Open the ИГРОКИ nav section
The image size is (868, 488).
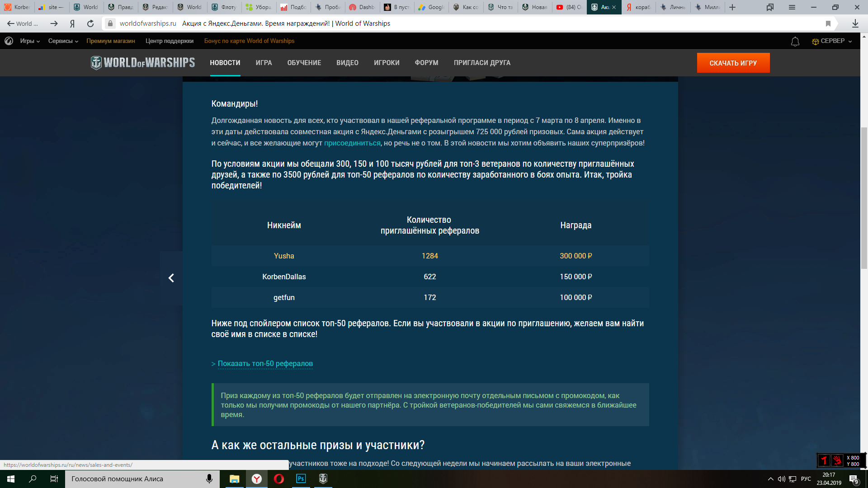click(387, 63)
